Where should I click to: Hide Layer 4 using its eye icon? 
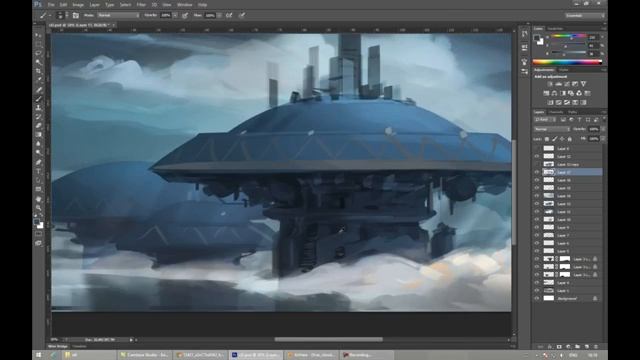tap(537, 283)
